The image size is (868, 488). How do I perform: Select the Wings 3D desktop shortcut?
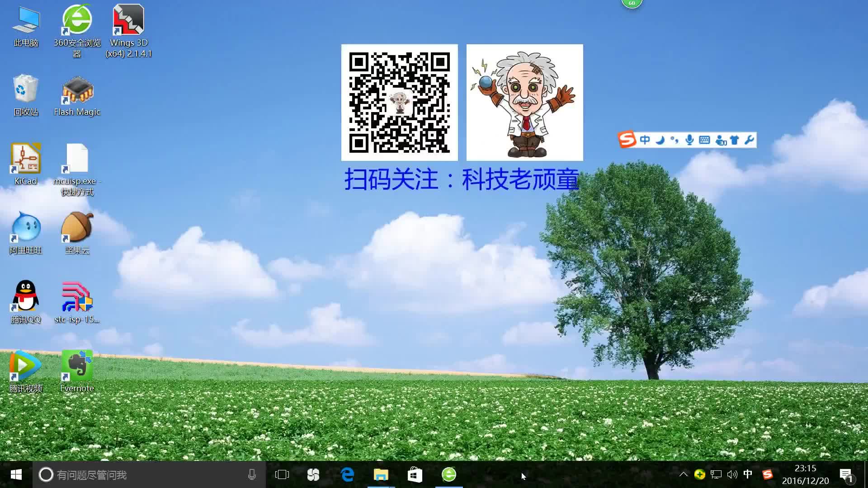128,31
